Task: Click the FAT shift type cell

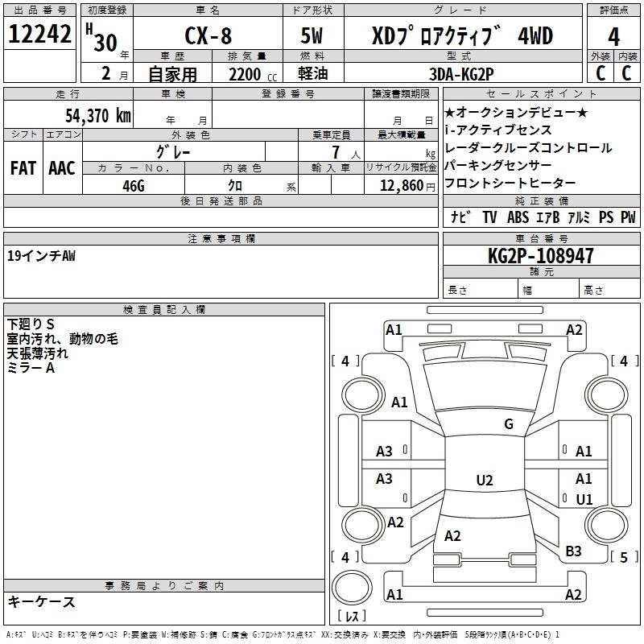Action: pos(23,168)
